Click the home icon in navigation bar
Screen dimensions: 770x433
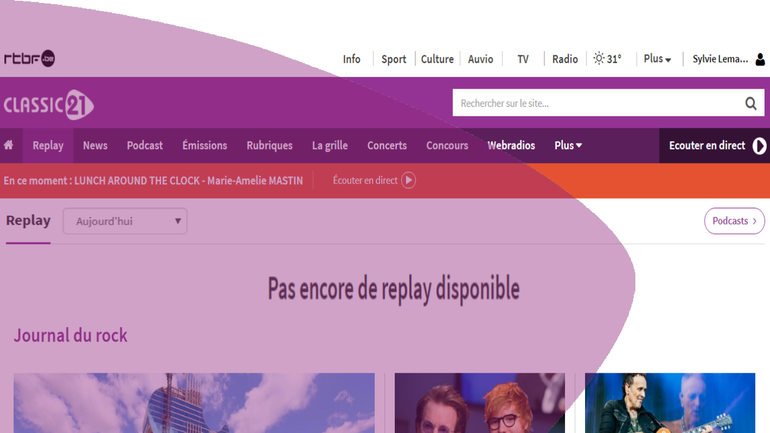9,145
